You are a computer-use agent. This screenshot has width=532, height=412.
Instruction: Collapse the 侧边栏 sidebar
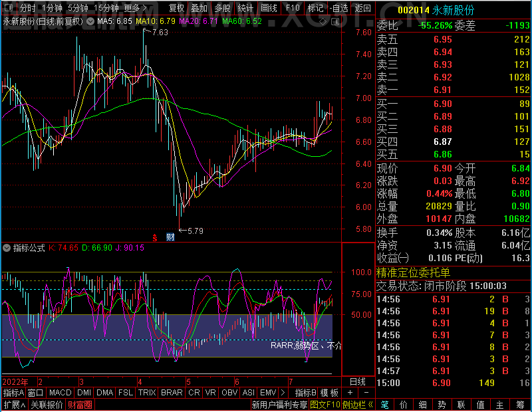point(358,405)
